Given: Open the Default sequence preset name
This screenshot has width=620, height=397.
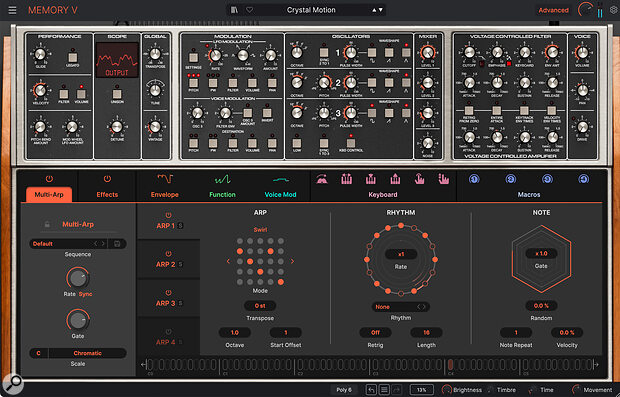Looking at the screenshot, I should [x=43, y=244].
